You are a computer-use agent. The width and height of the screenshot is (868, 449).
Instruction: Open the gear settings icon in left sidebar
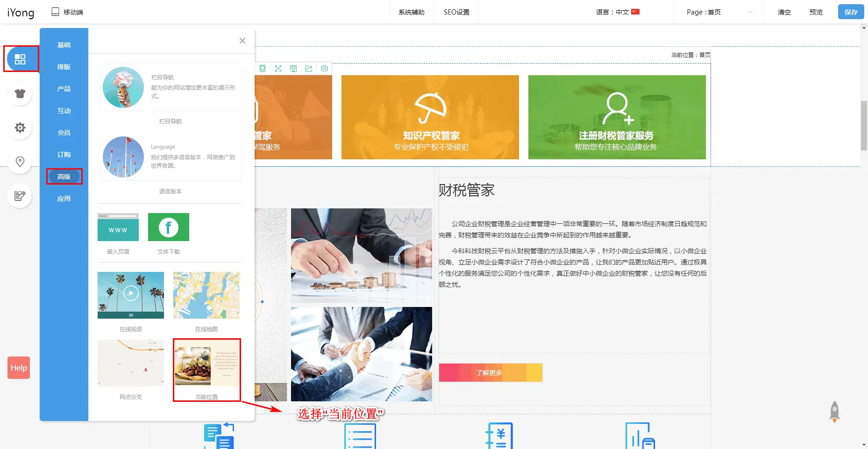(x=20, y=128)
